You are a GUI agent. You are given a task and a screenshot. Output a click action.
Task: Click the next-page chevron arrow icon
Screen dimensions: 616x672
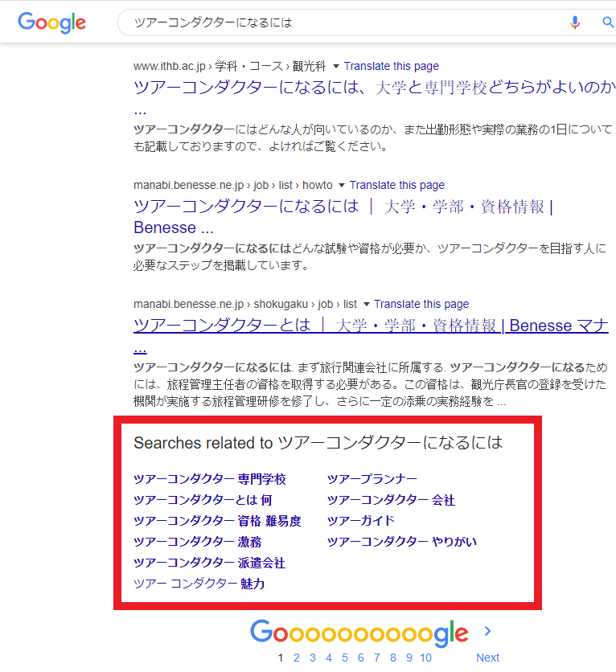(x=487, y=631)
